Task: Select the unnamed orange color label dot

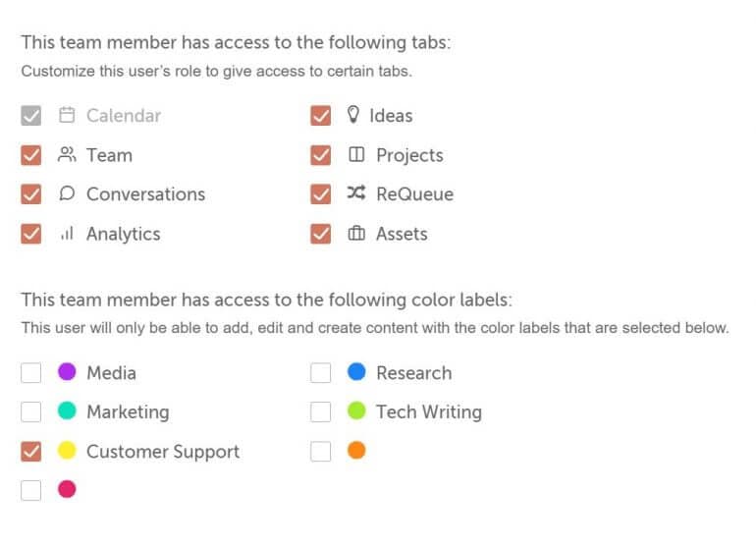Action: click(356, 450)
